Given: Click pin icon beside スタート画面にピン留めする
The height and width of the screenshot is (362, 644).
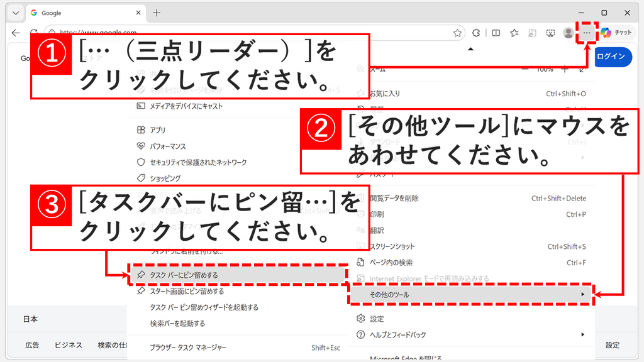Looking at the screenshot, I should 141,291.
